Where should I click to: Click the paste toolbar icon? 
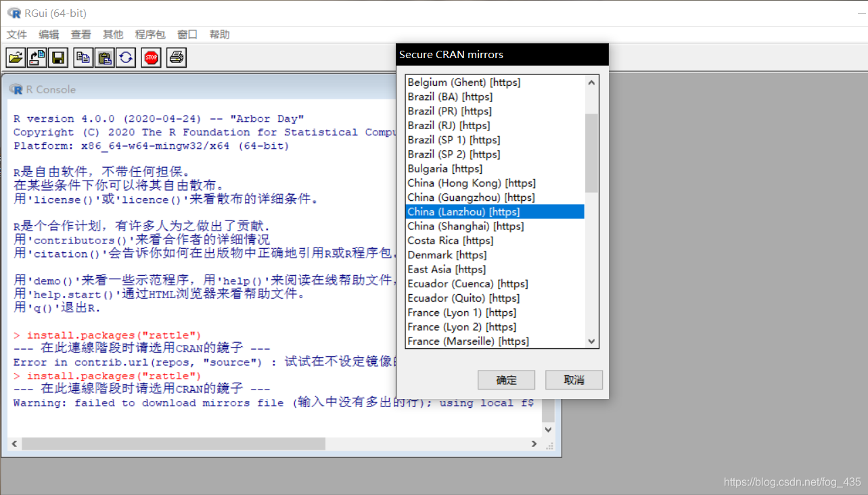tap(104, 57)
